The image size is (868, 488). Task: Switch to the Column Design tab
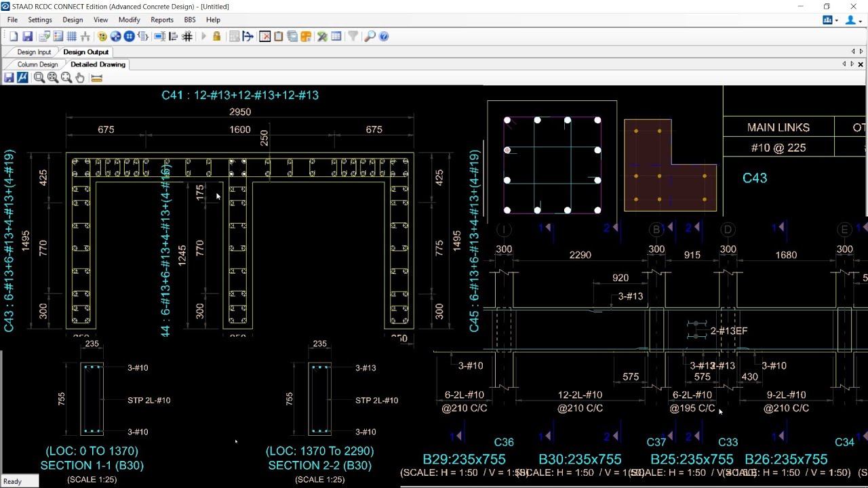pyautogui.click(x=37, y=64)
